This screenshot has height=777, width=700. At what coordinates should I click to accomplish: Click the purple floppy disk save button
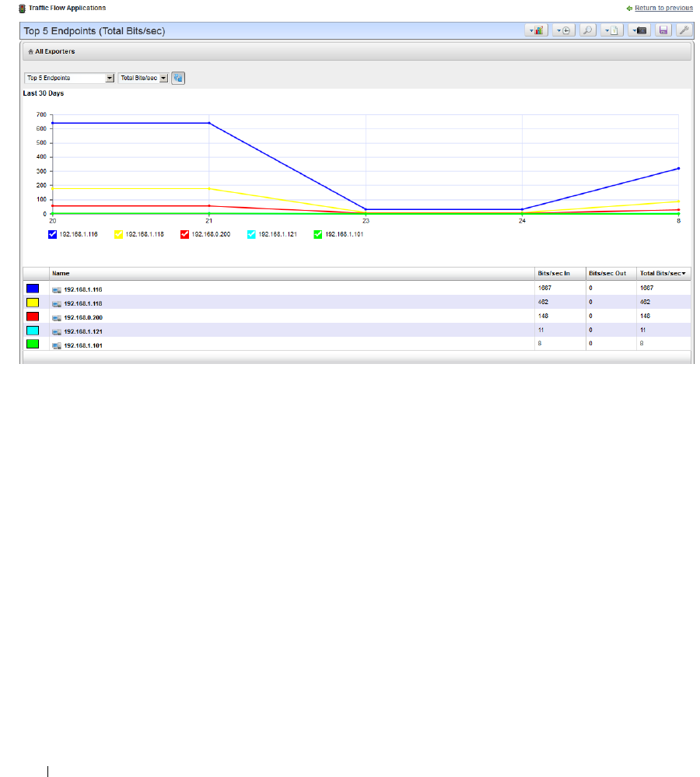pyautogui.click(x=663, y=31)
